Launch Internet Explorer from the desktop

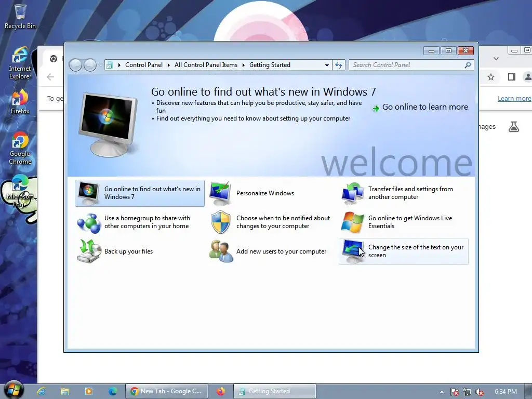click(20, 63)
